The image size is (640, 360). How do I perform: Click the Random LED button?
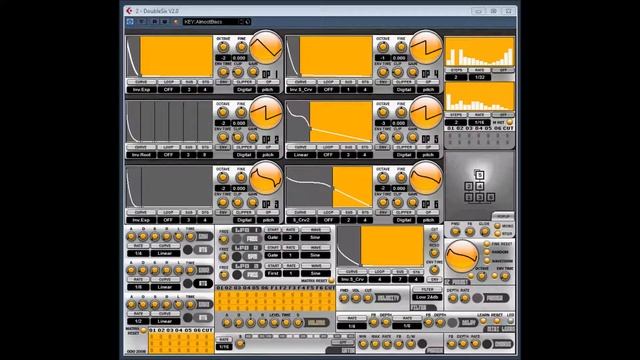point(487,252)
